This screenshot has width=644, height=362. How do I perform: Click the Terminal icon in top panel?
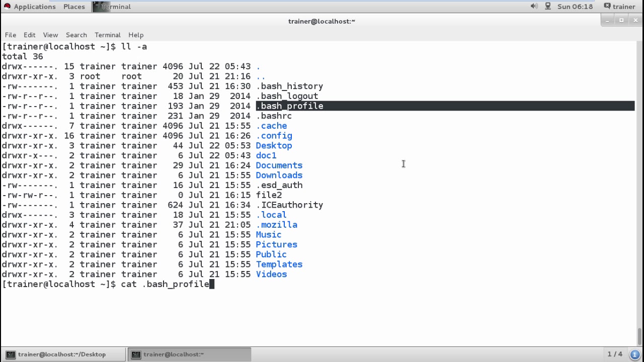98,7
